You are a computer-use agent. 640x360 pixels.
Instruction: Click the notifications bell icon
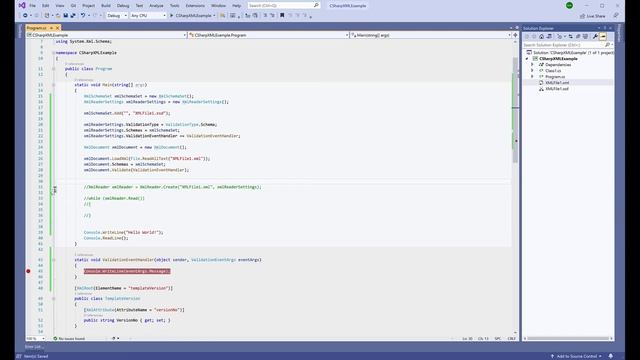(611, 356)
